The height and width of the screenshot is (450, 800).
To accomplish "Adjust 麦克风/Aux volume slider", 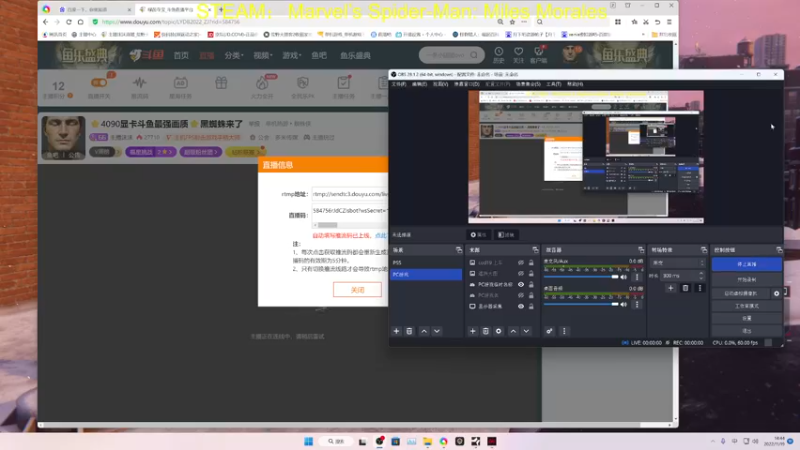I will pos(581,277).
